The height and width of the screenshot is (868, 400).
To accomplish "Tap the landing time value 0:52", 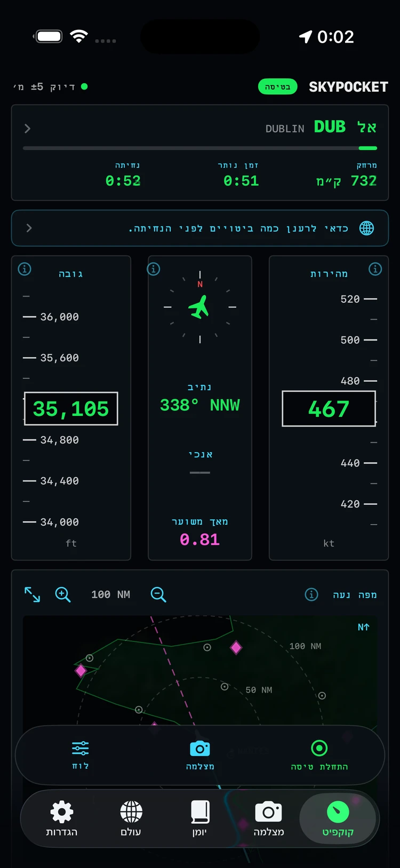I will click(x=123, y=181).
